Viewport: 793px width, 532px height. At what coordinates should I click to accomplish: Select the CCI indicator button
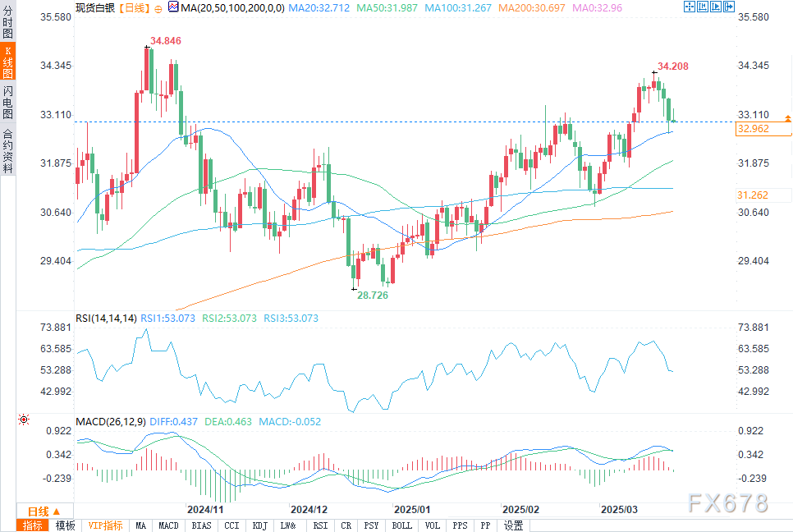pyautogui.click(x=231, y=525)
